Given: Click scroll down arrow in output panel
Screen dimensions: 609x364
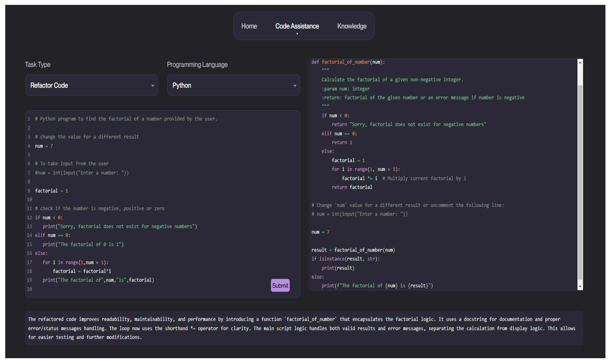Looking at the screenshot, I should pos(580,286).
